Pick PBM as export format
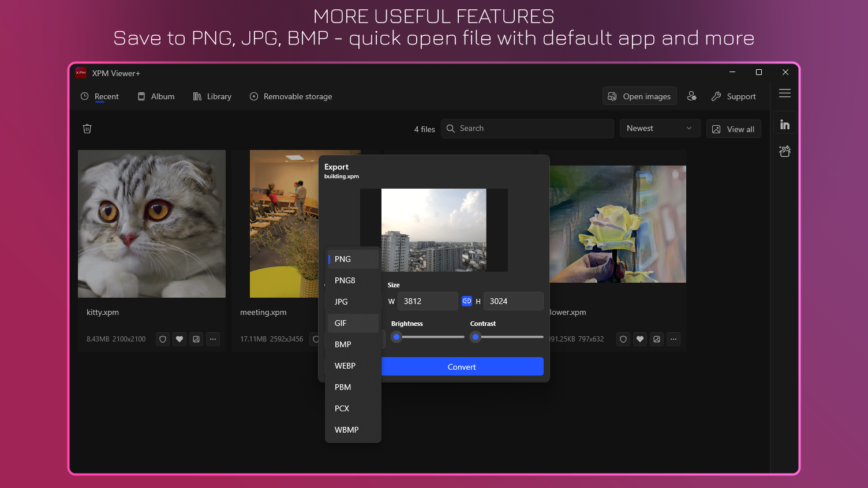This screenshot has height=488, width=868. point(353,387)
